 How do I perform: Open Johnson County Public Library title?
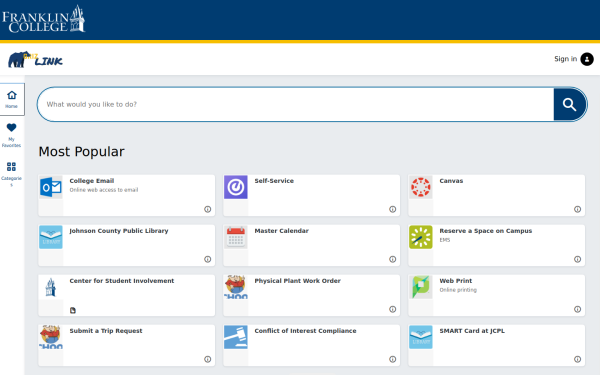[119, 231]
